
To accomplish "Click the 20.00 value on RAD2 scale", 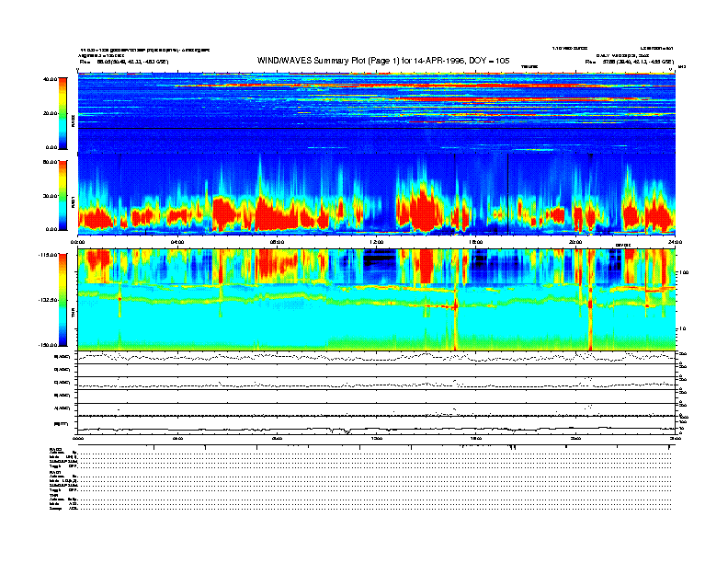I will coord(50,113).
